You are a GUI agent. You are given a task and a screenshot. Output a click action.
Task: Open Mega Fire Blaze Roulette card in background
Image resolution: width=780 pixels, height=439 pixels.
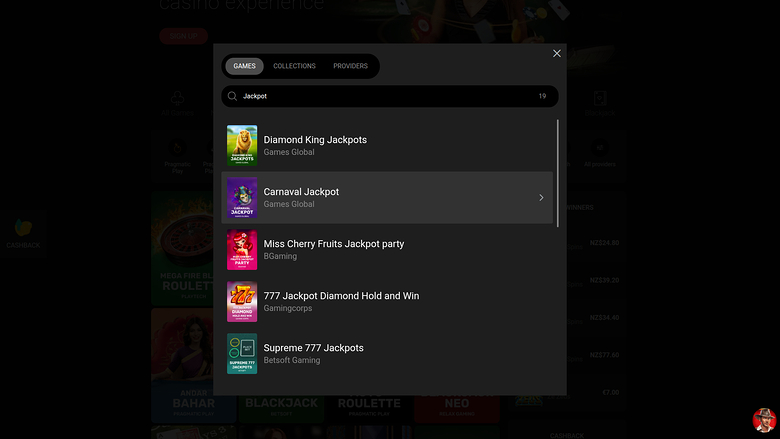(182, 248)
